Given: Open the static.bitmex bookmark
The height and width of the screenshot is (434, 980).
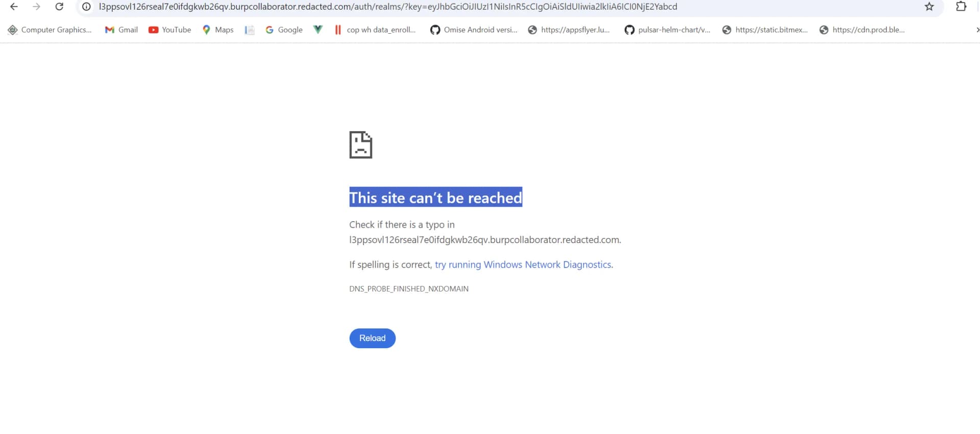Looking at the screenshot, I should click(765, 30).
